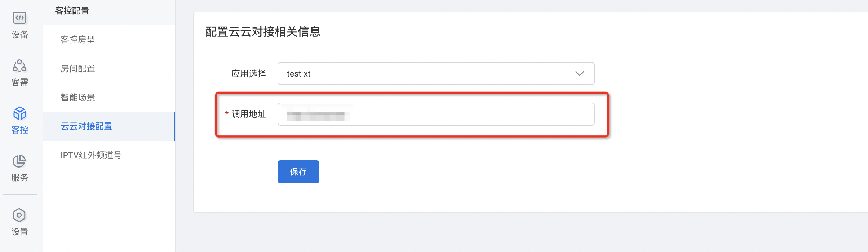Open the 房间配置 menu item
The height and width of the screenshot is (252, 868).
(x=78, y=69)
